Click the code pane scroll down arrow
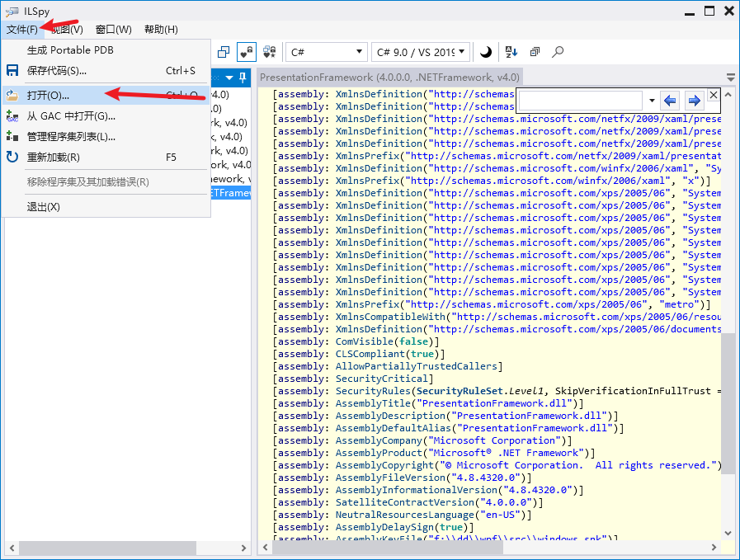 (x=728, y=534)
